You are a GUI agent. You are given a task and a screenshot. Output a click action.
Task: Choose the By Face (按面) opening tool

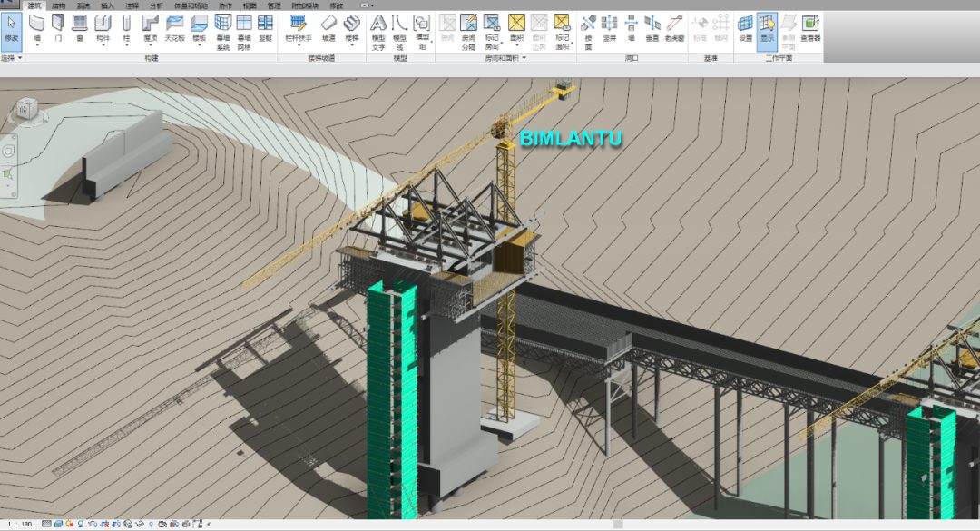click(x=587, y=33)
